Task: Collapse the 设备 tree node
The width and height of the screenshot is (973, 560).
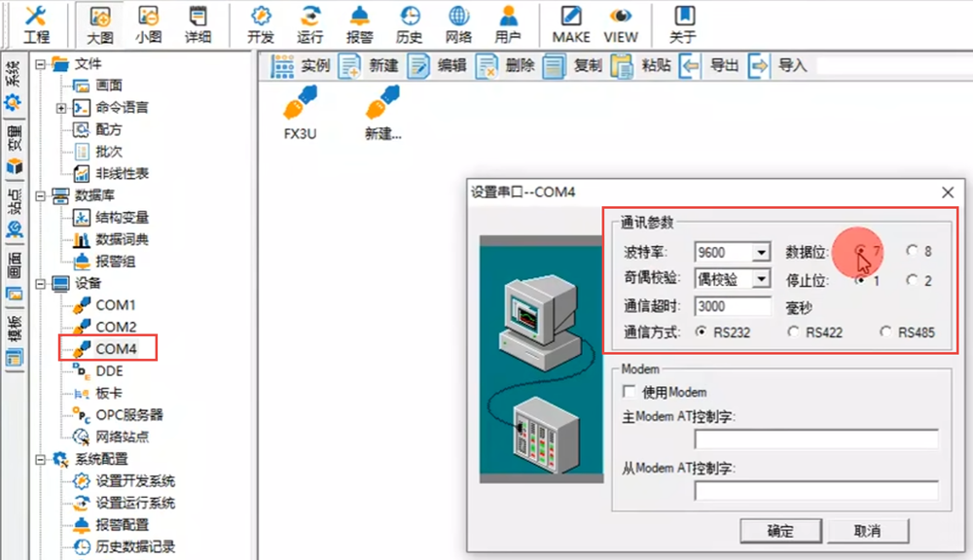Action: [40, 284]
